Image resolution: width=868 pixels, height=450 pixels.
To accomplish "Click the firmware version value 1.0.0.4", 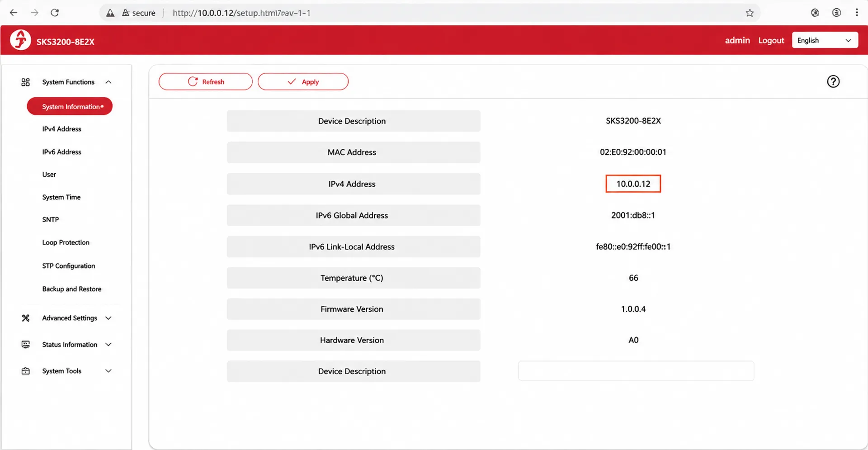I will pyautogui.click(x=633, y=309).
